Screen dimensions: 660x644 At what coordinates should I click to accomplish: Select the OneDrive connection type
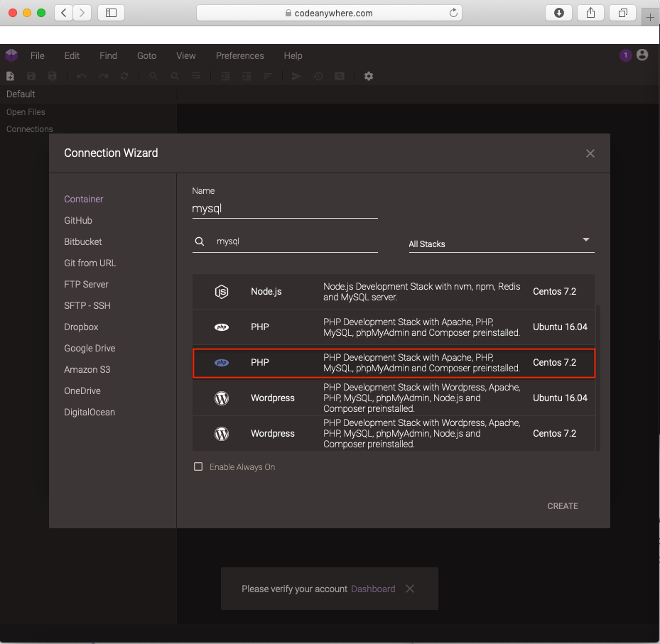pyautogui.click(x=82, y=391)
